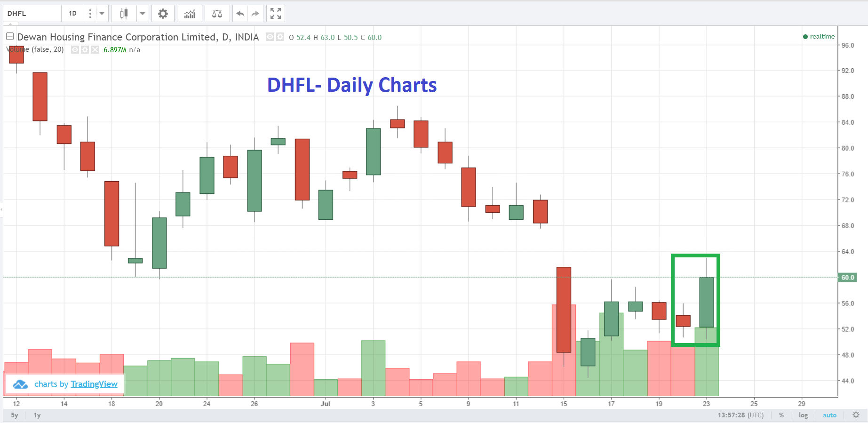Open settings gear for Dewan Housing series
The image size is (868, 423).
(280, 37)
